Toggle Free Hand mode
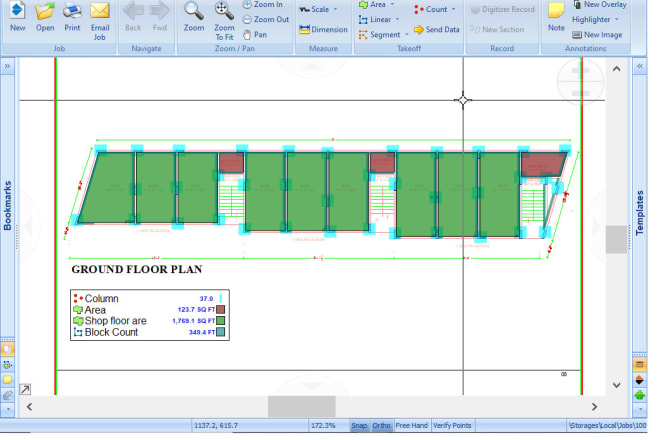This screenshot has width=660, height=440. [x=411, y=425]
